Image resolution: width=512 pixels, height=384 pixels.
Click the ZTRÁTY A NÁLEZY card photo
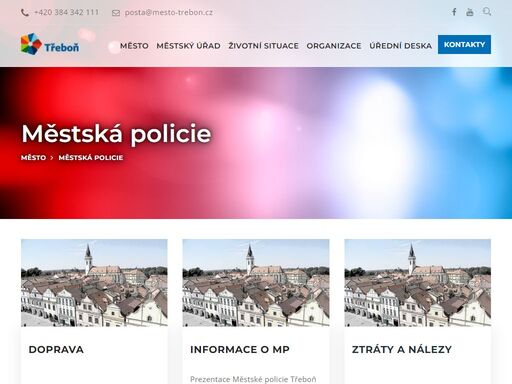pyautogui.click(x=418, y=283)
